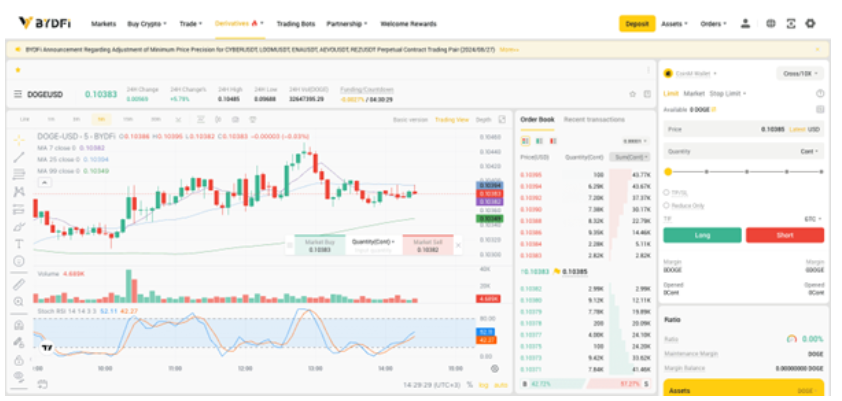
Task: Open the layout icon beside favorite star
Action: pyautogui.click(x=647, y=94)
